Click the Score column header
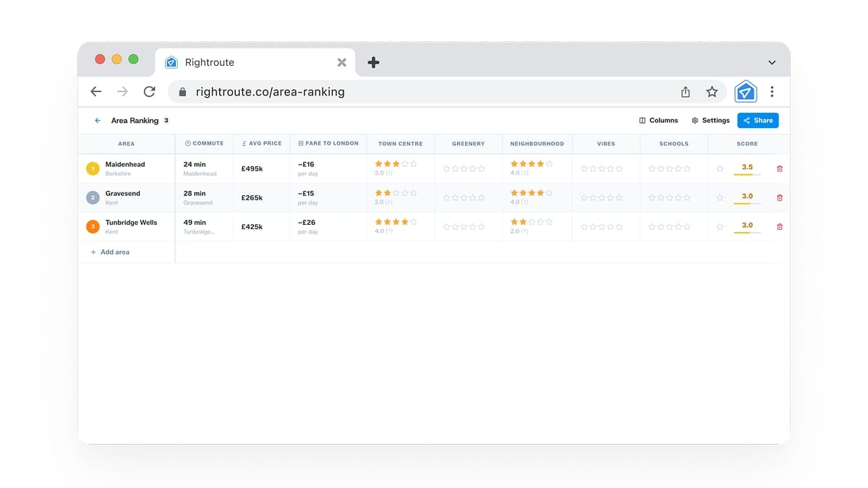 tap(747, 144)
